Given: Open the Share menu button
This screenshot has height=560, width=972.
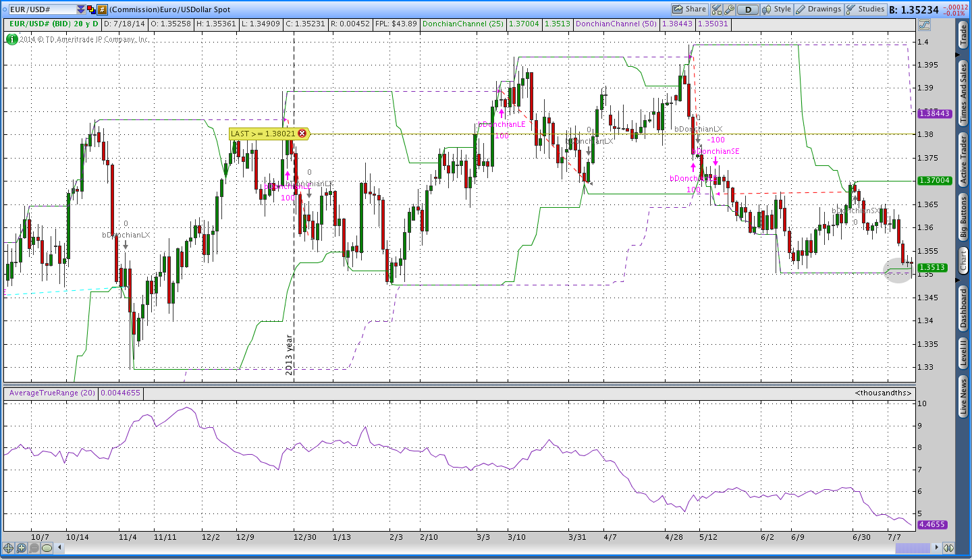Looking at the screenshot, I should click(689, 9).
